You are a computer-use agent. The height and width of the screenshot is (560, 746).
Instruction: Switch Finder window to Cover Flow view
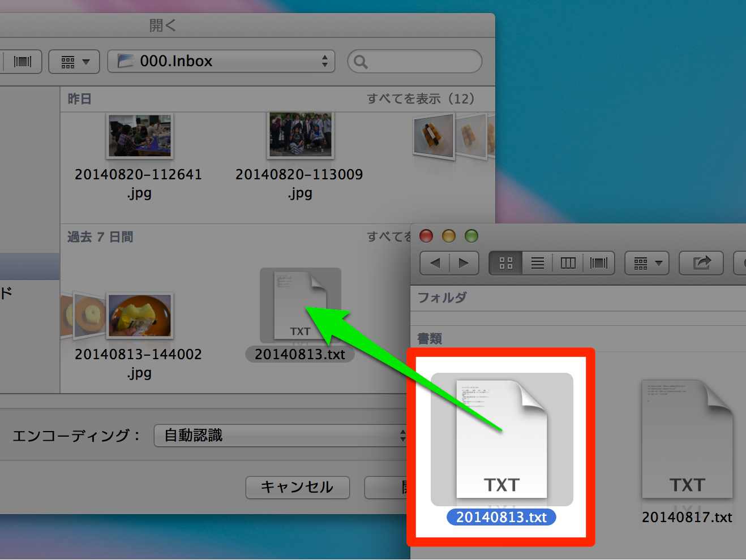pos(599,263)
